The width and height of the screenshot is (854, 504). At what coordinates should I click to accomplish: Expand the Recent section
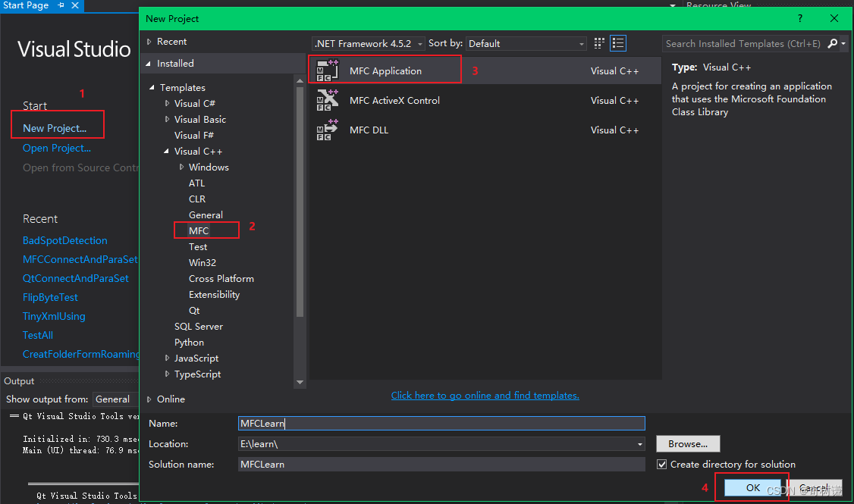(x=149, y=42)
